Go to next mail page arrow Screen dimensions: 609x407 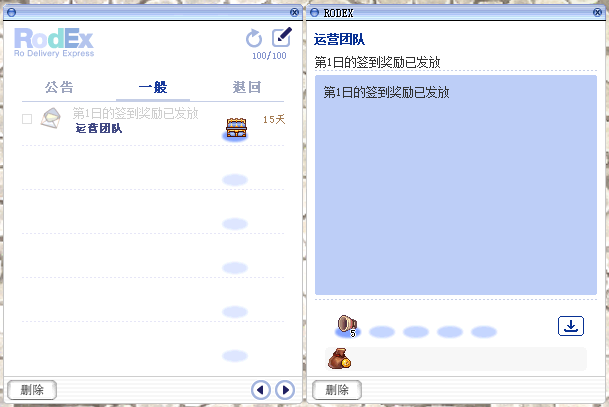[x=285, y=390]
